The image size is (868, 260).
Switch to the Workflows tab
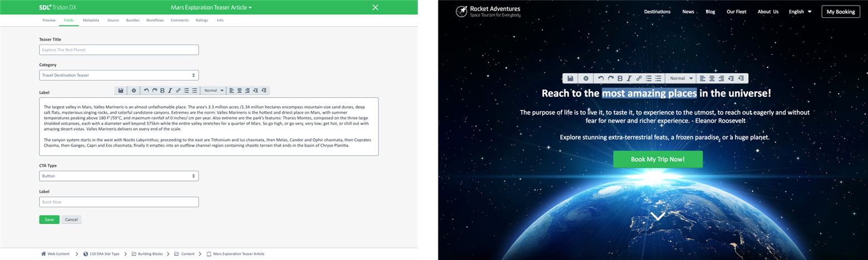155,20
